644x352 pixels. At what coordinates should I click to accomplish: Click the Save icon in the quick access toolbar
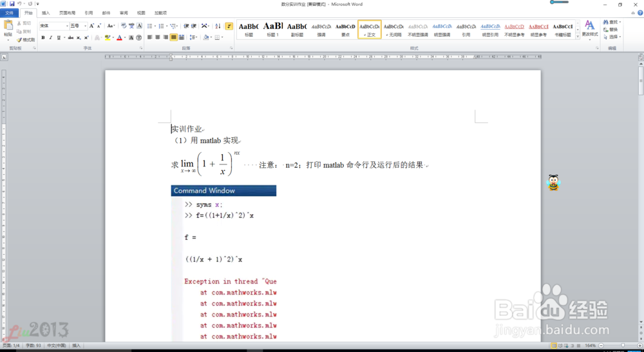[12, 4]
